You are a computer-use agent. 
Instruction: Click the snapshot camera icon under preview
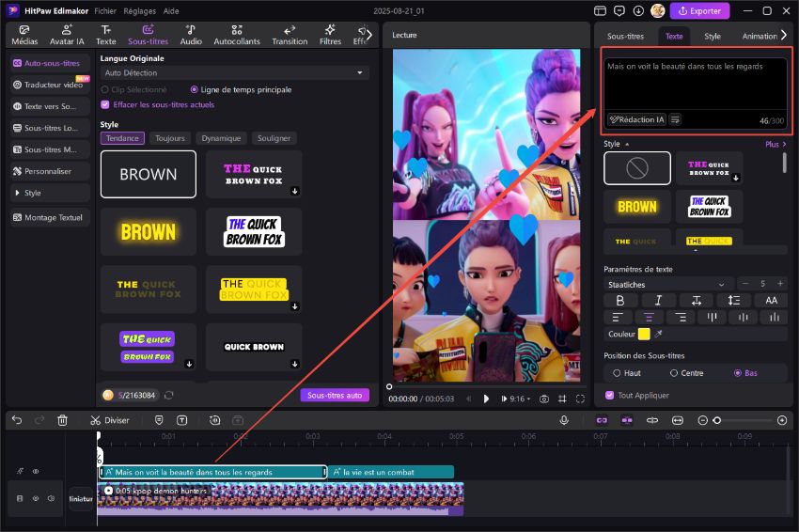544,399
